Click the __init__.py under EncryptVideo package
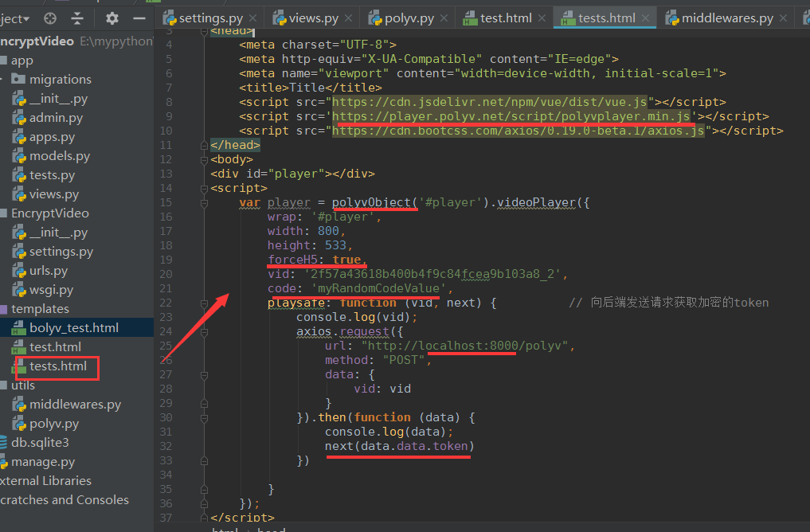810x532 pixels. click(58, 233)
